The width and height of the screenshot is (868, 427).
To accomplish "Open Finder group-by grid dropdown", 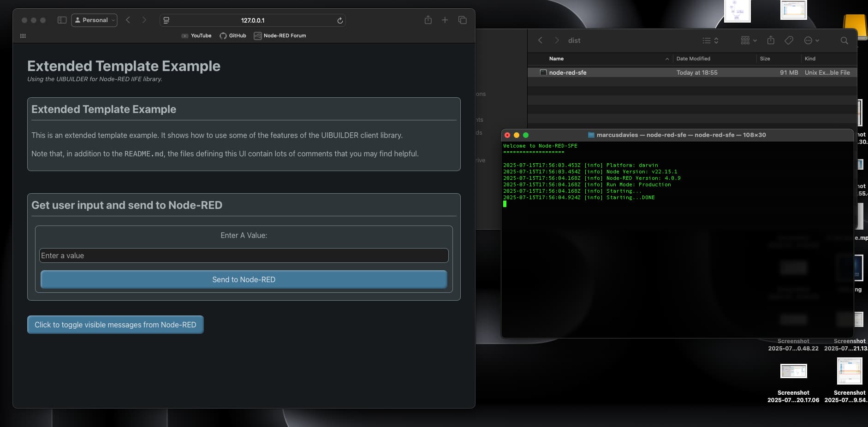I will [749, 41].
